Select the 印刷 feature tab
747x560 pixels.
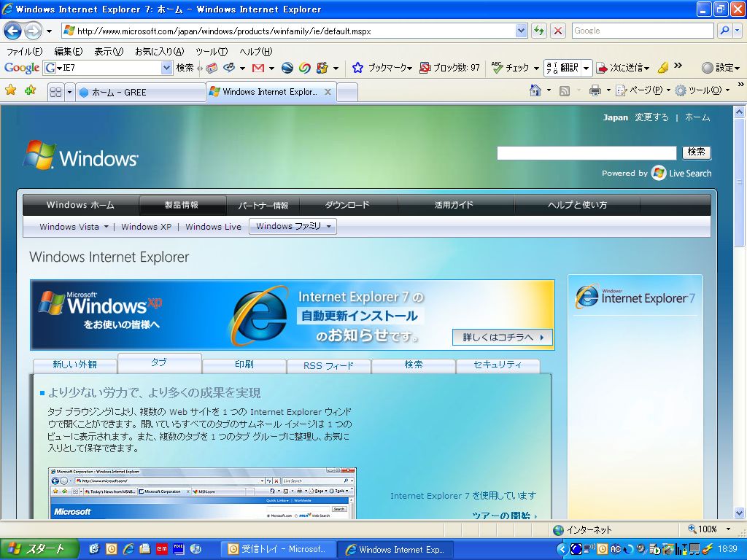(x=244, y=365)
